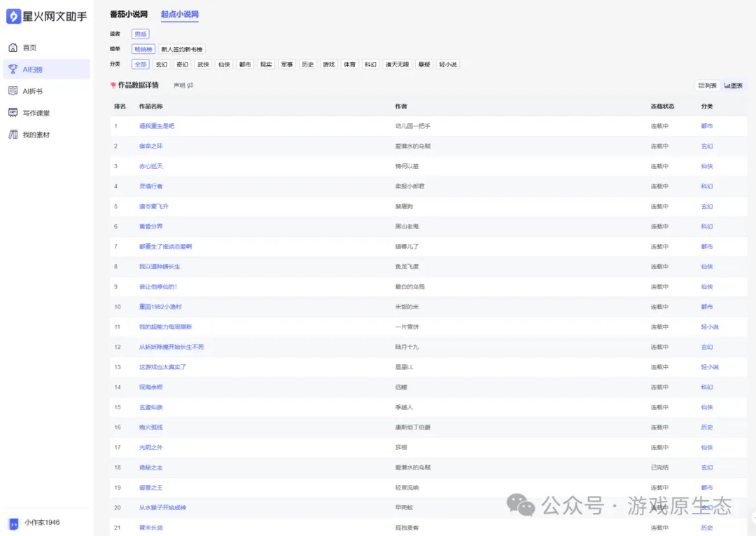Open the book 黄昏分界
Image resolution: width=756 pixels, height=536 pixels.
(x=151, y=226)
